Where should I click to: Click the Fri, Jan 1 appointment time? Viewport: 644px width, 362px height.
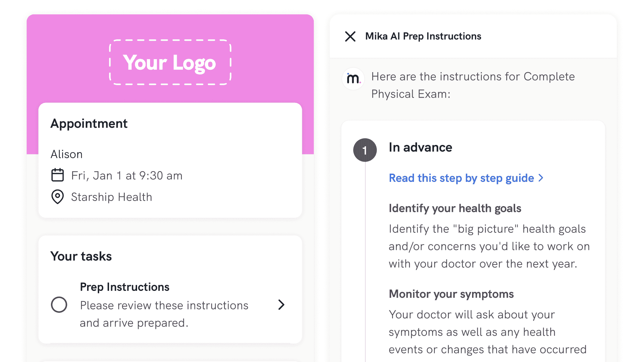(x=126, y=176)
